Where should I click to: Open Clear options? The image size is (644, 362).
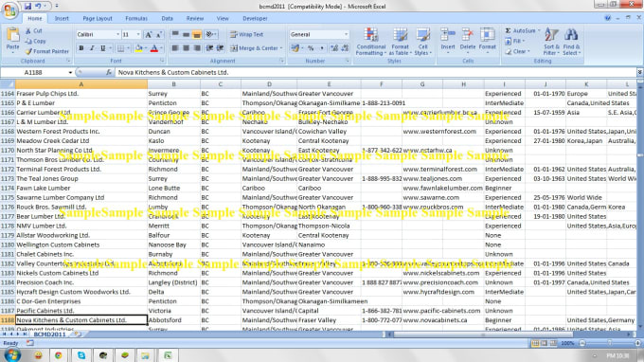tap(517, 51)
